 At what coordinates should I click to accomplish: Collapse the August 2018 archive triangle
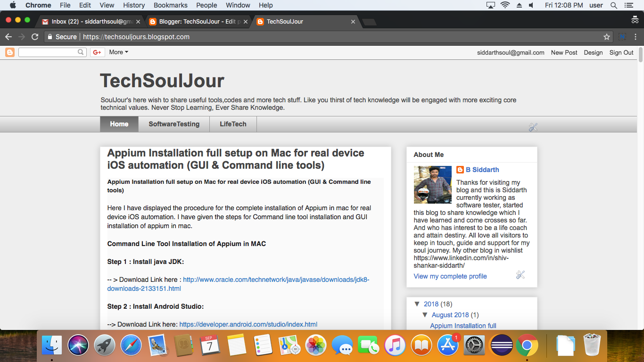click(426, 315)
